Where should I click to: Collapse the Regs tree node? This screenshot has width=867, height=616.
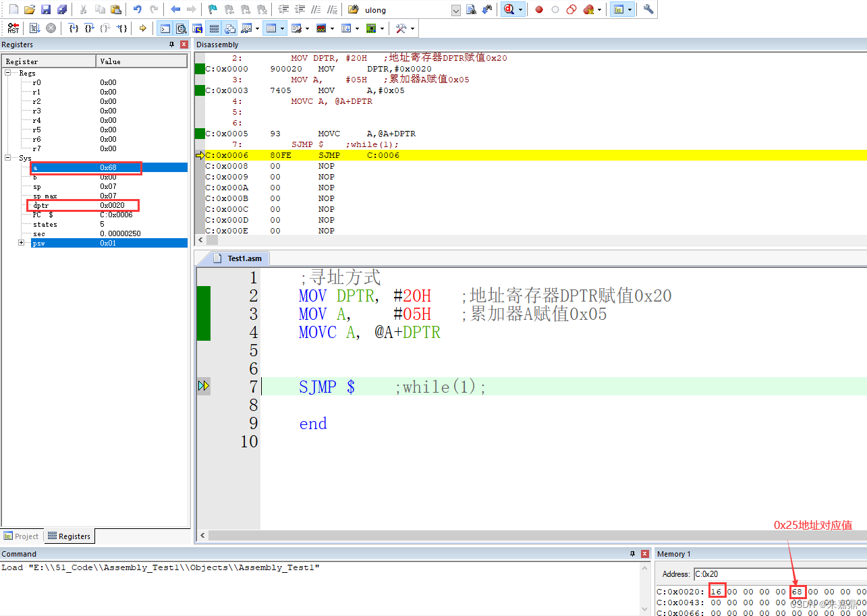pyautogui.click(x=9, y=73)
